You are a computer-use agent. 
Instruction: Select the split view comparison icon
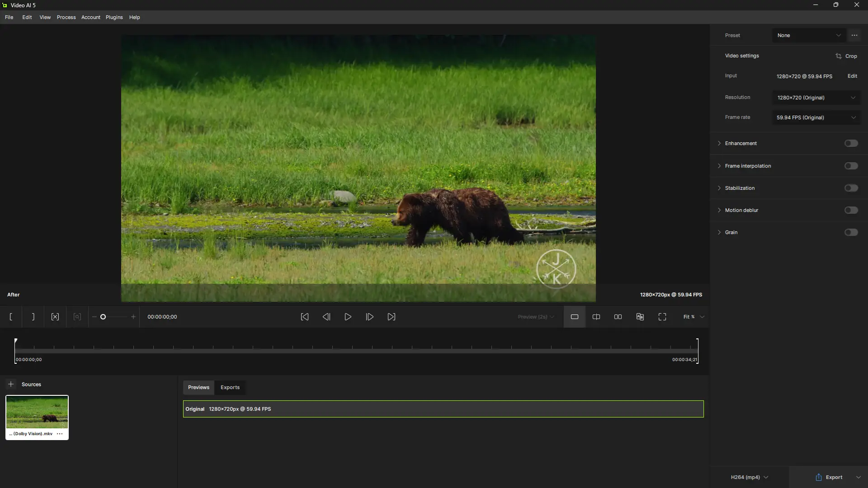(596, 317)
